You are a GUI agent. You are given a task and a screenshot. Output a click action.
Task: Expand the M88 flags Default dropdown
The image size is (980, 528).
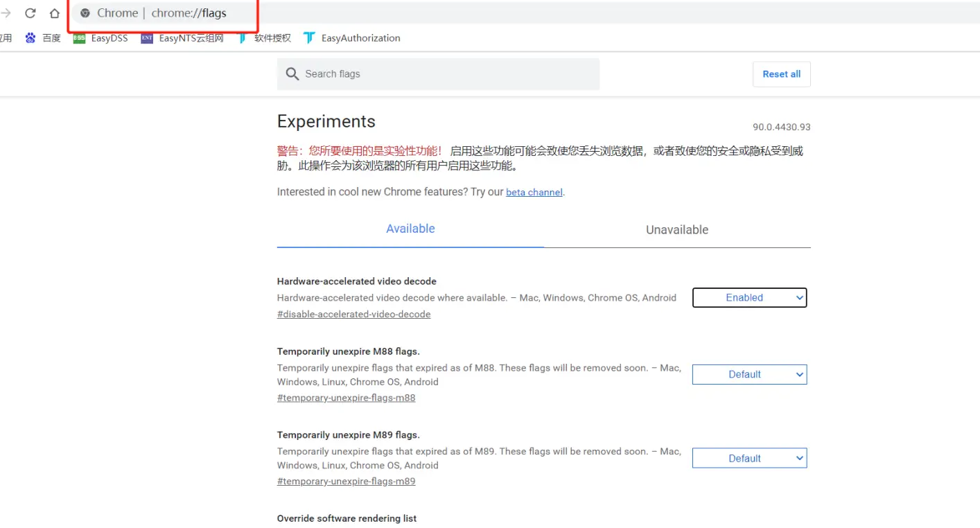tap(749, 375)
